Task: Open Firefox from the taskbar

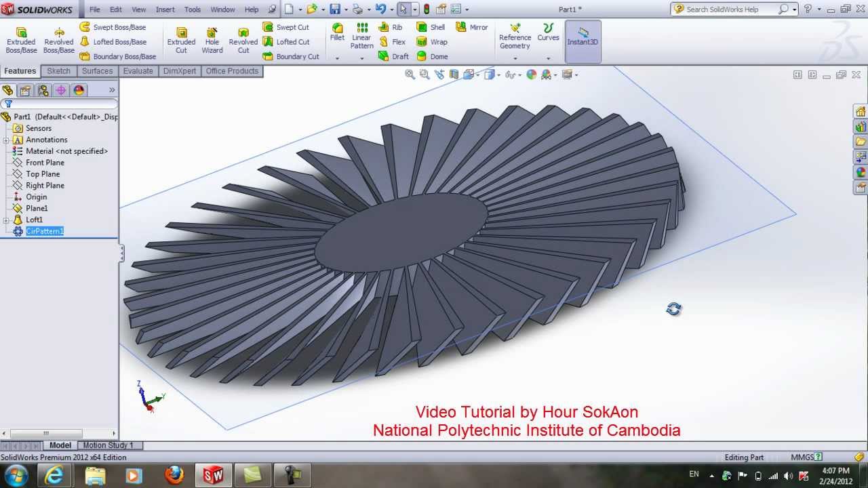Action: (x=174, y=475)
